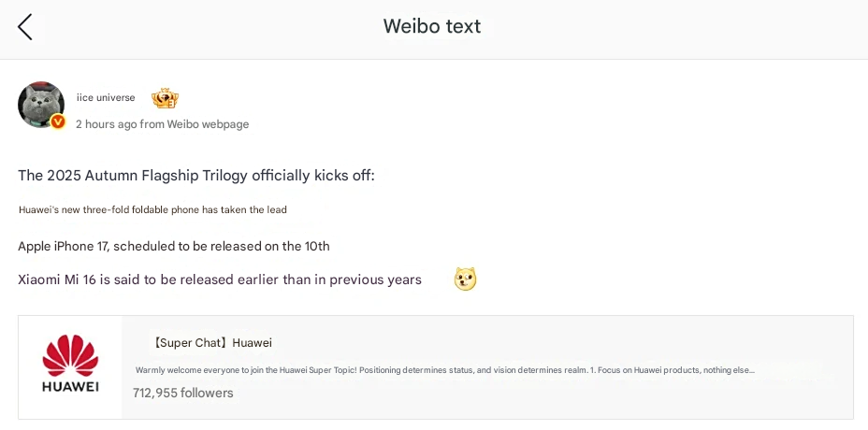The image size is (868, 430).
Task: Click the orange verified V badge
Action: (58, 122)
